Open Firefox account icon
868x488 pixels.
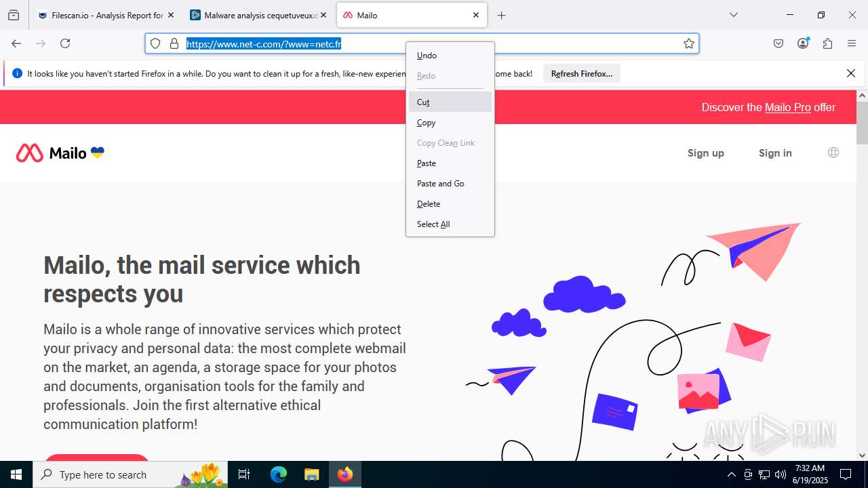click(x=803, y=43)
